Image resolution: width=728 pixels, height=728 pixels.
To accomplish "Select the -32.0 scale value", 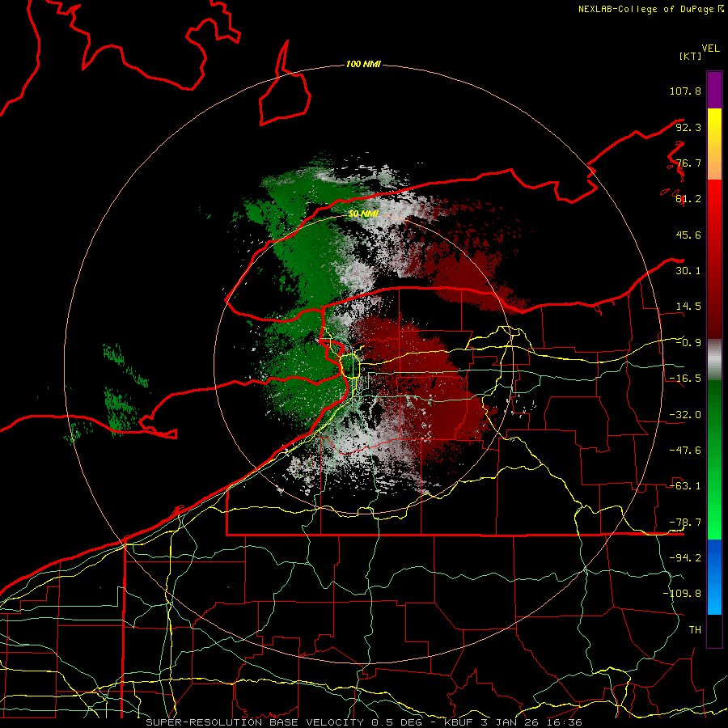I will 685,415.
